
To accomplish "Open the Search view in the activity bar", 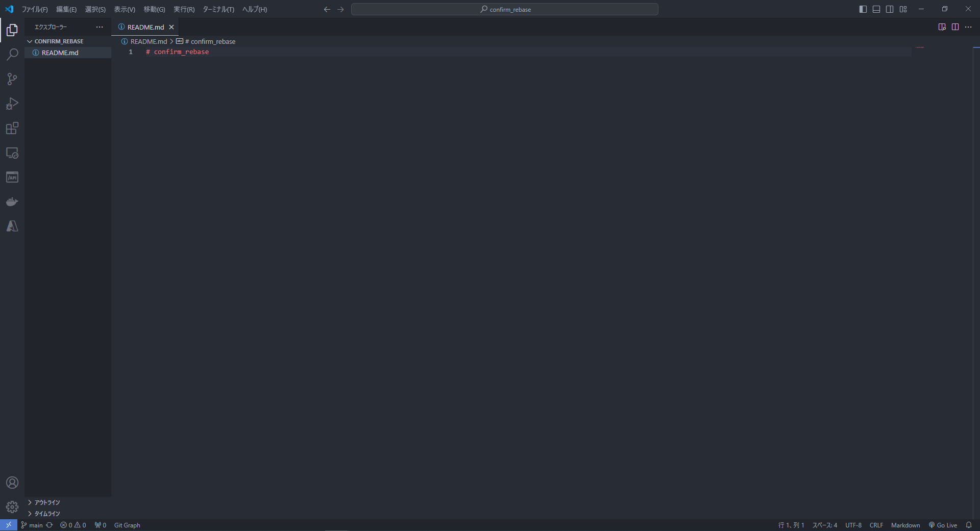I will 12,54.
